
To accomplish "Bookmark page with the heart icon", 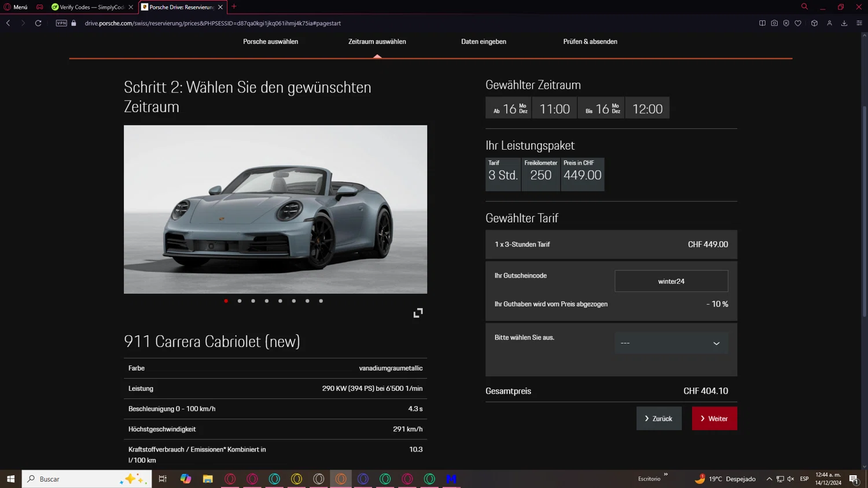I will pyautogui.click(x=798, y=23).
